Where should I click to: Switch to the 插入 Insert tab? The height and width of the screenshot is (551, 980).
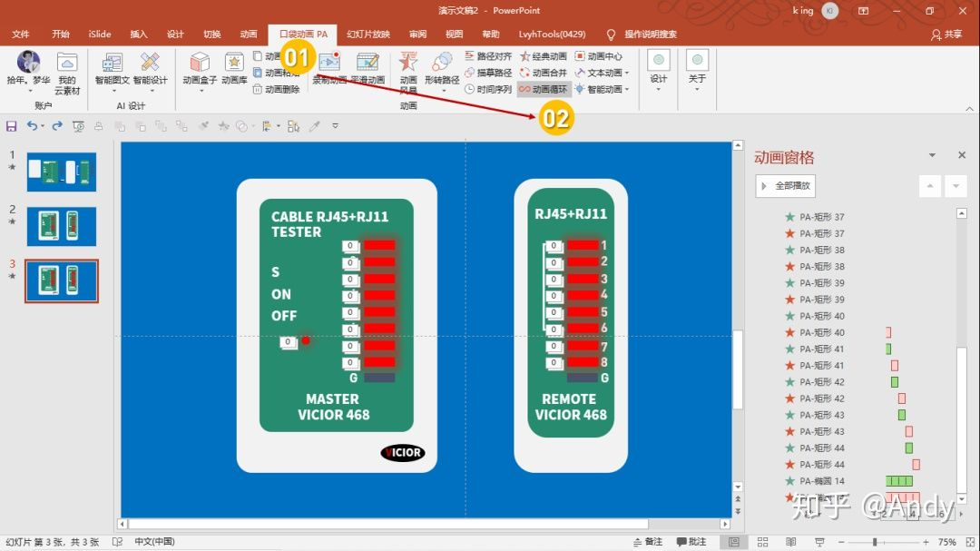point(139,34)
